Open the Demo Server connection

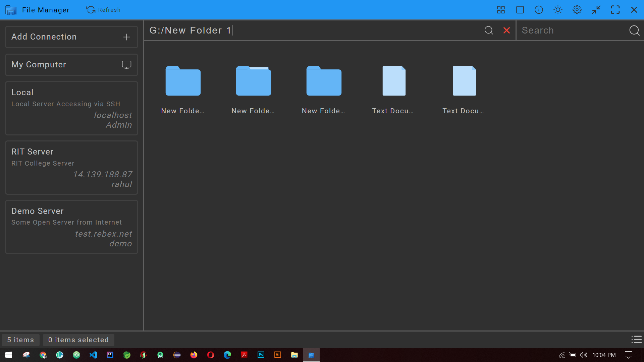click(71, 227)
